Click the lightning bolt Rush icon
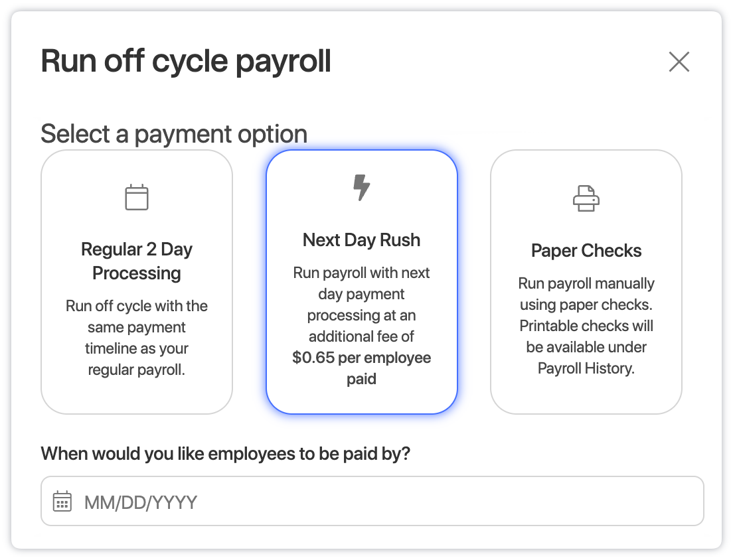The width and height of the screenshot is (733, 560). click(361, 188)
